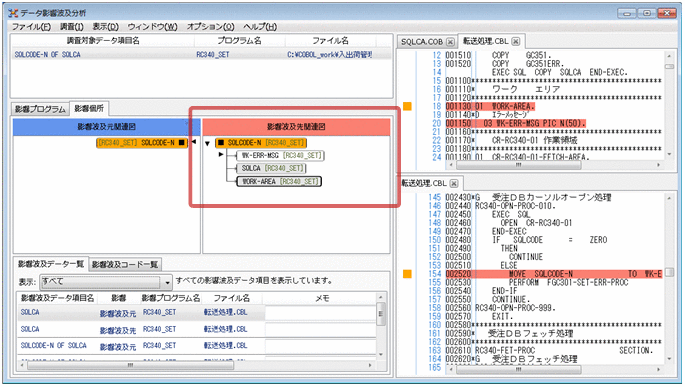Click the data list vertical scrollbar thumb
The height and width of the screenshot is (387, 685).
pyautogui.click(x=381, y=315)
